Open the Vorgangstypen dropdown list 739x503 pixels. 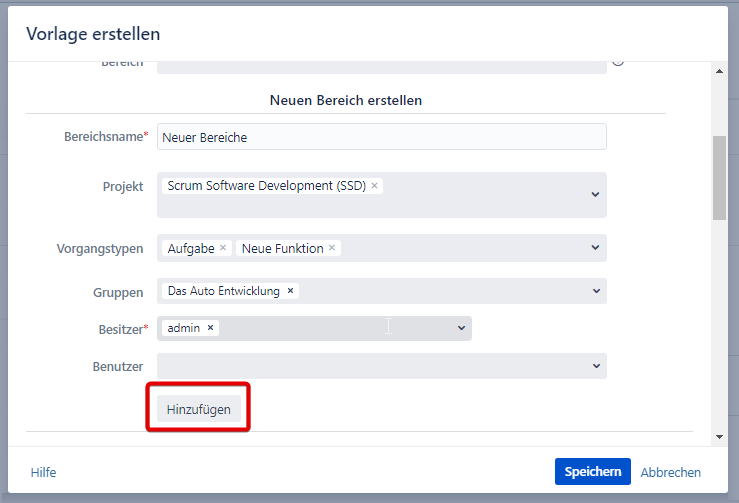pos(595,248)
